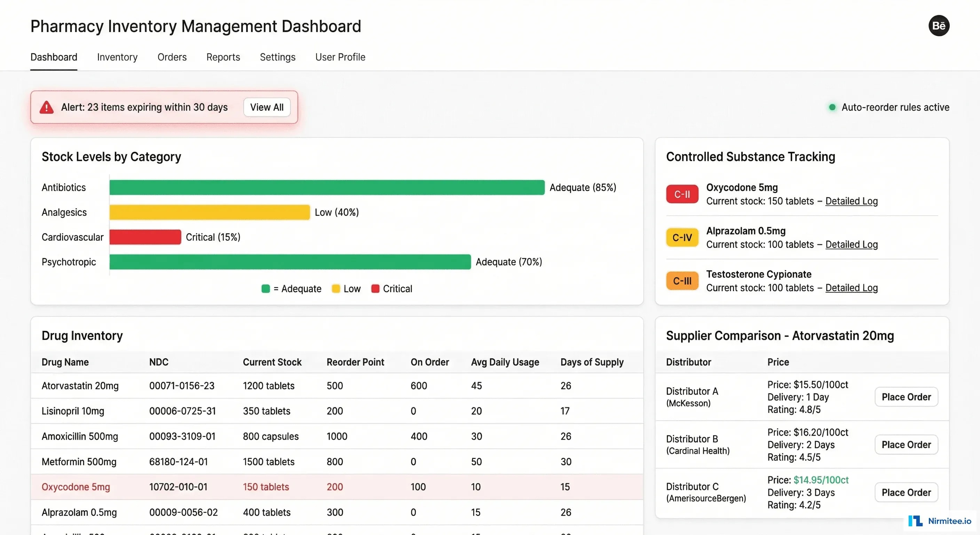Open the Reports tab
Viewport: 980px width, 535px height.
tap(223, 57)
